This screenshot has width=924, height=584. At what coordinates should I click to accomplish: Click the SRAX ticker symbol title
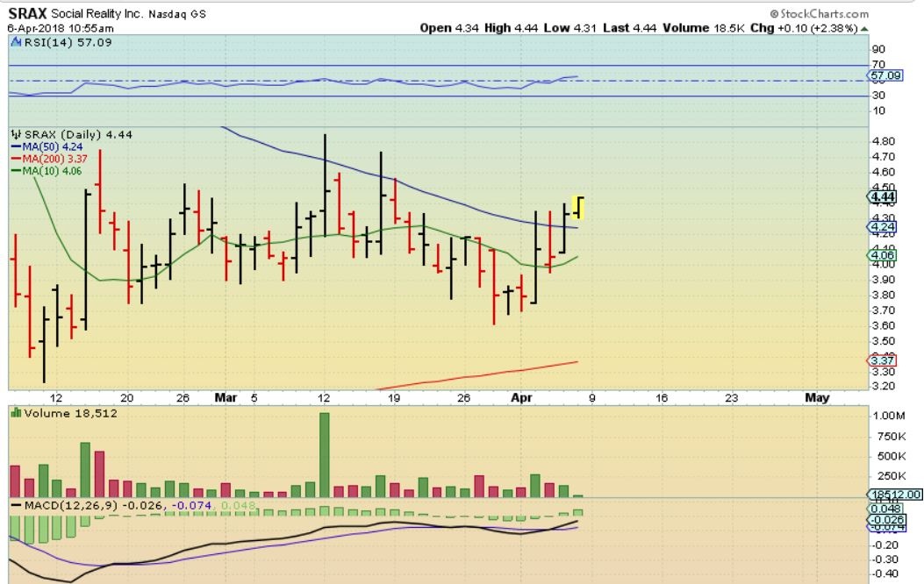coord(28,14)
